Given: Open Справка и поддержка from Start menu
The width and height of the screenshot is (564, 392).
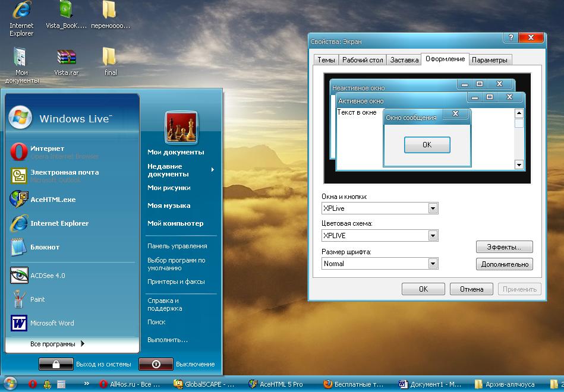Looking at the screenshot, I should (x=165, y=304).
